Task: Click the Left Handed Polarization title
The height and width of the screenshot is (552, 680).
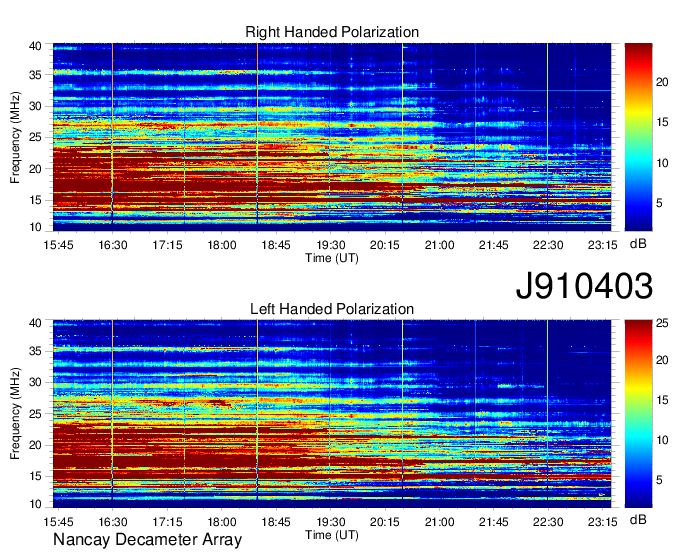Action: [332, 309]
